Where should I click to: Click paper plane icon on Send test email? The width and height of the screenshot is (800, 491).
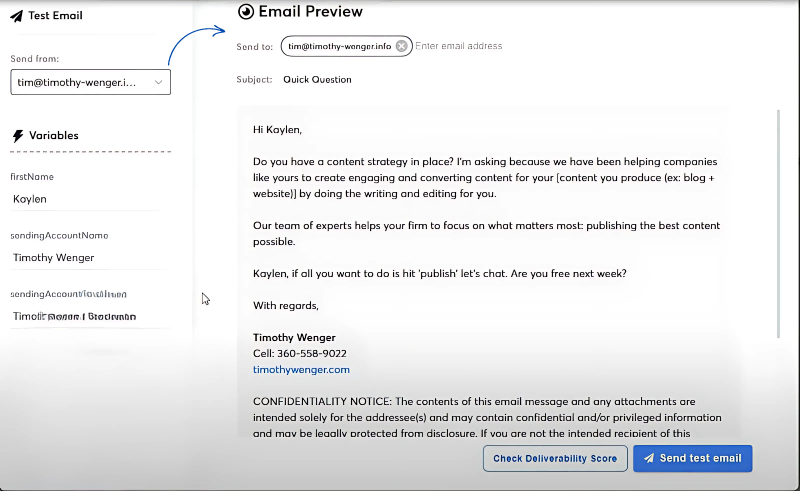coord(649,458)
